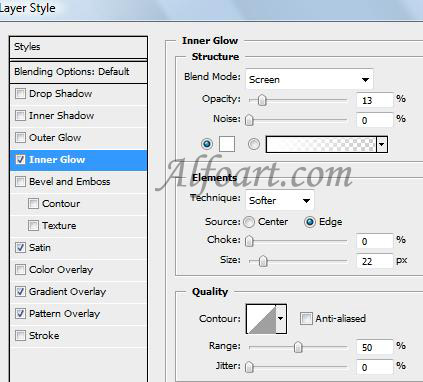Open the Bevel and Emboss settings row
Image resolution: width=423 pixels, height=382 pixels.
pyautogui.click(x=78, y=182)
